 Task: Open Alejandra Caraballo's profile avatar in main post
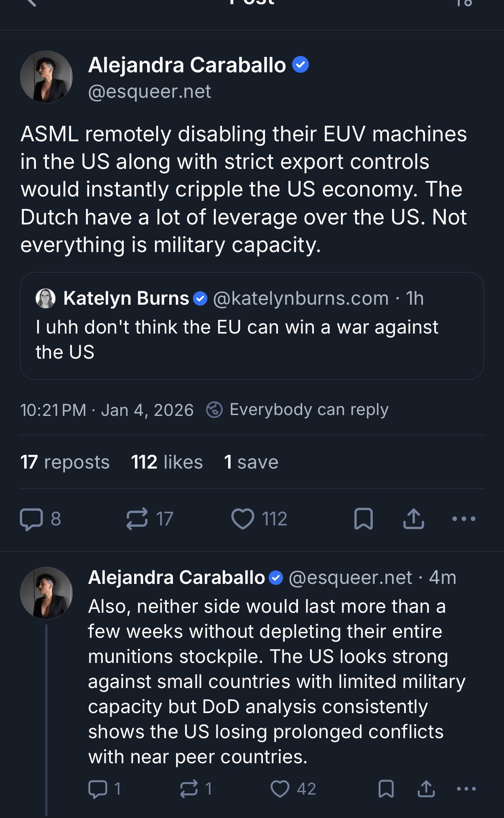pyautogui.click(x=46, y=77)
